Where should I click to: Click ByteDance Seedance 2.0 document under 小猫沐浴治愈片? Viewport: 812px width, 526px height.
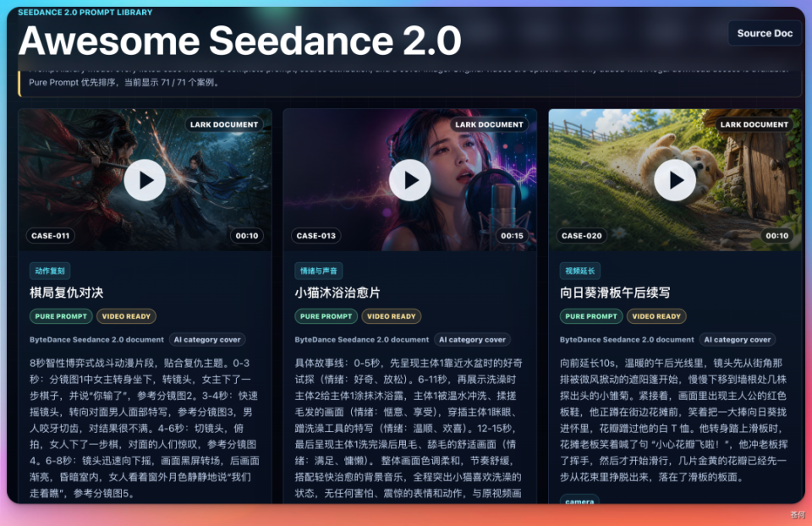(x=362, y=340)
